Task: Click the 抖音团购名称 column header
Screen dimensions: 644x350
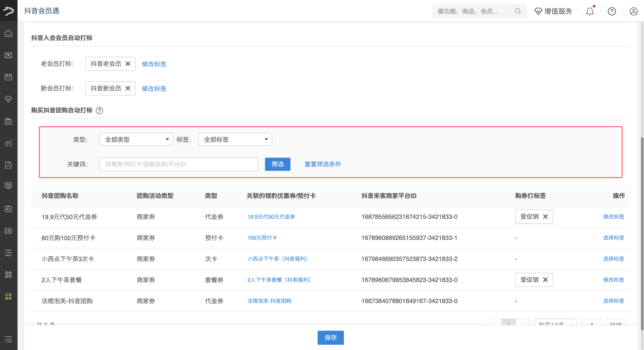Action: coord(60,196)
